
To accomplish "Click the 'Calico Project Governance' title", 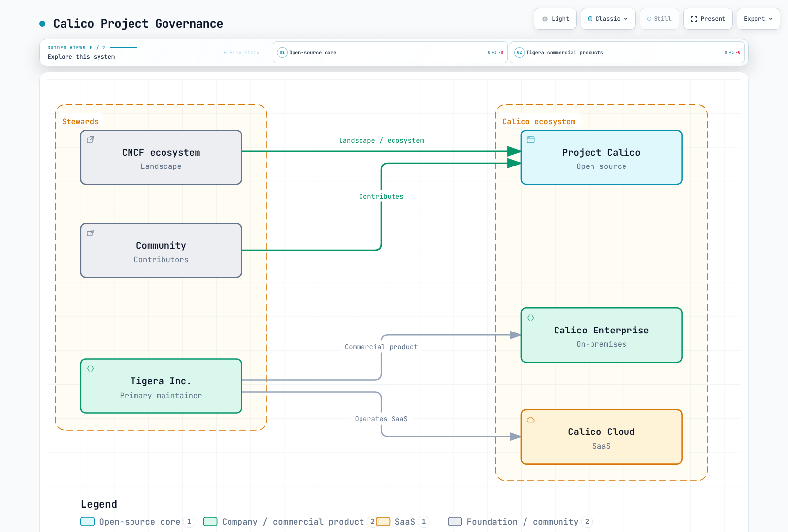I will click(x=138, y=24).
